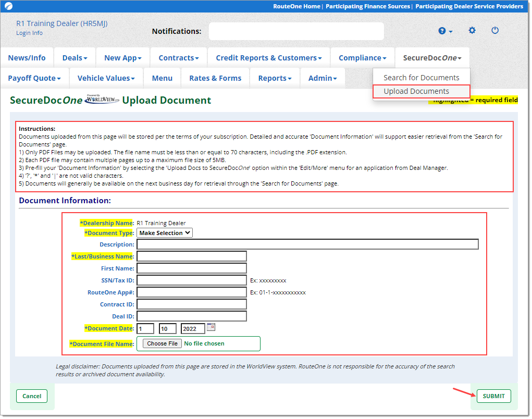Screen dimensions: 532x419
Task: Click the Document Date day field
Action: (x=168, y=329)
